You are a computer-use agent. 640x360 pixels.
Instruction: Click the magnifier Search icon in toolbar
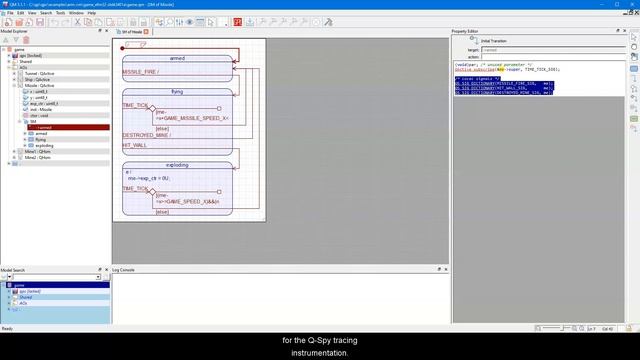point(169,22)
